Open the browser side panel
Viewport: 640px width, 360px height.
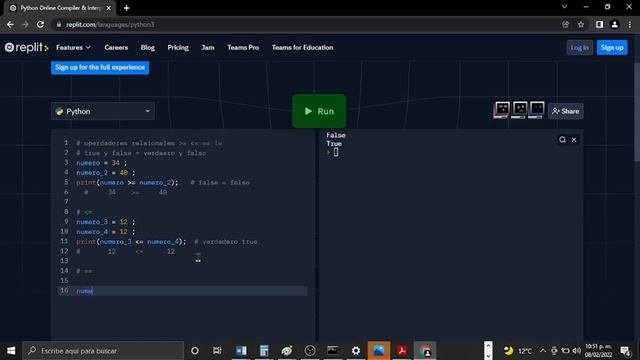coord(599,24)
